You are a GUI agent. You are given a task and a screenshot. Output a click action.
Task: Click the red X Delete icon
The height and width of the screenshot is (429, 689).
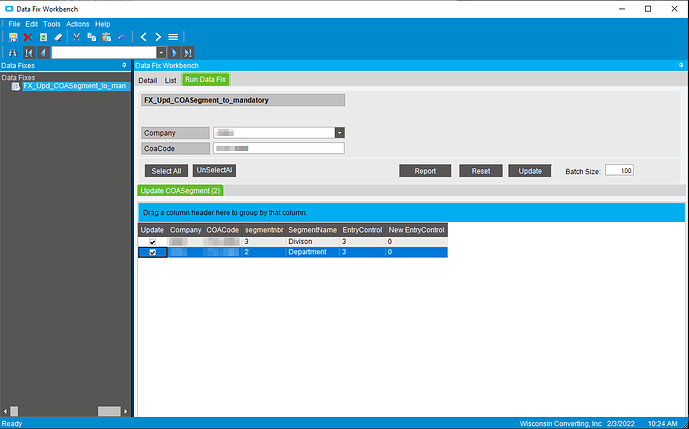pyautogui.click(x=28, y=37)
